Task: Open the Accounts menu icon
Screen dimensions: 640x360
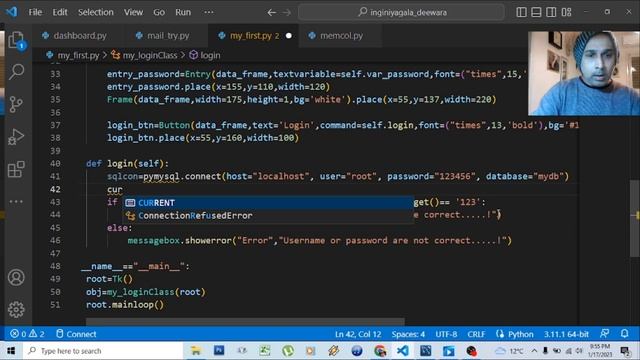Action: pos(16,278)
